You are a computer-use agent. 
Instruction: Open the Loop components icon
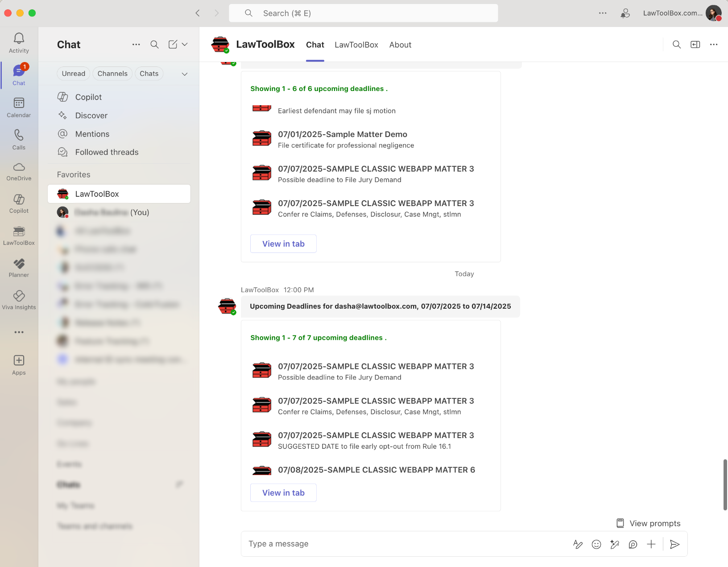point(633,544)
